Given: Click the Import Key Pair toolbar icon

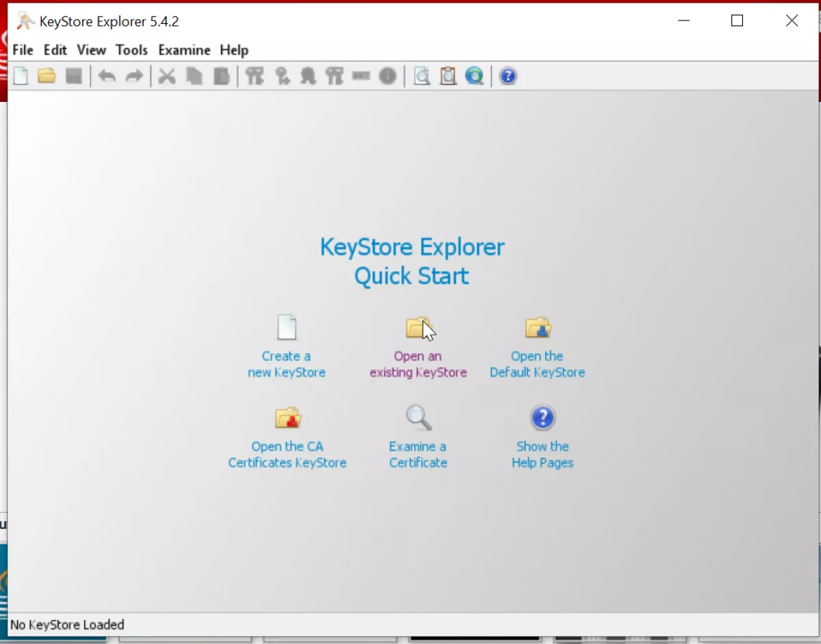Looking at the screenshot, I should [335, 76].
